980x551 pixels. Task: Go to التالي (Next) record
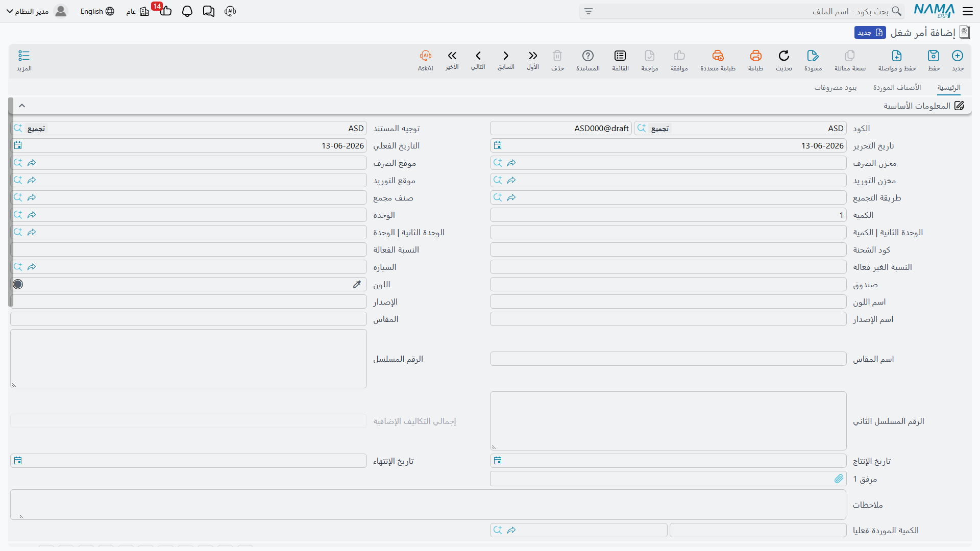point(478,56)
